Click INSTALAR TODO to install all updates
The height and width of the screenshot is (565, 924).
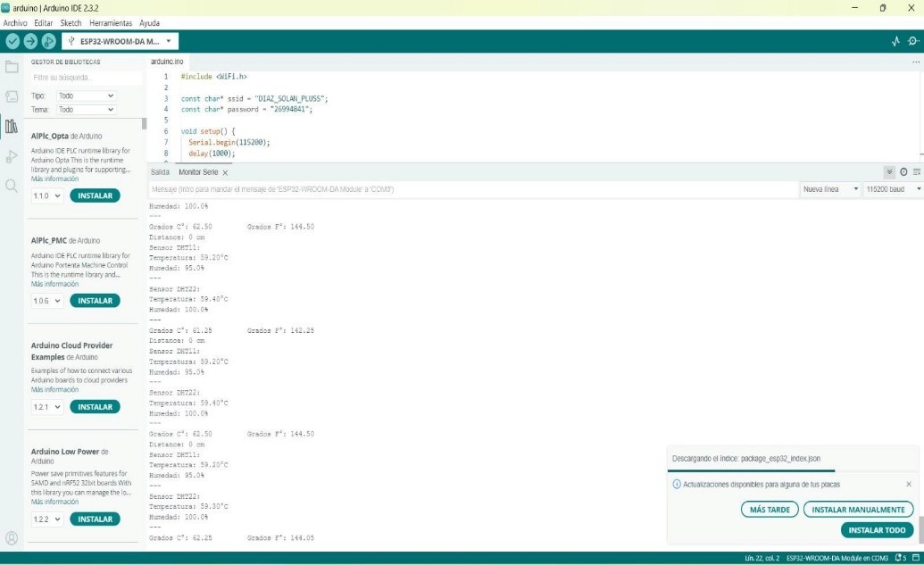(x=877, y=530)
